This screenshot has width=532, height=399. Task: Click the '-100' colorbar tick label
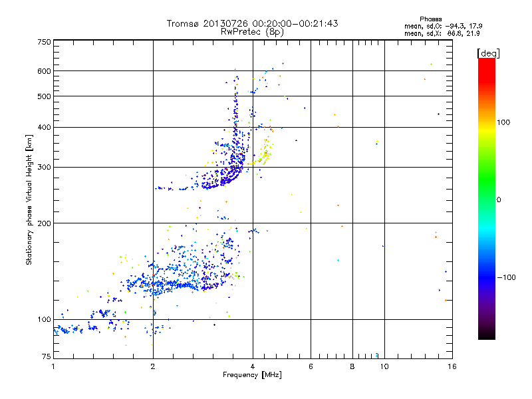[x=506, y=277]
